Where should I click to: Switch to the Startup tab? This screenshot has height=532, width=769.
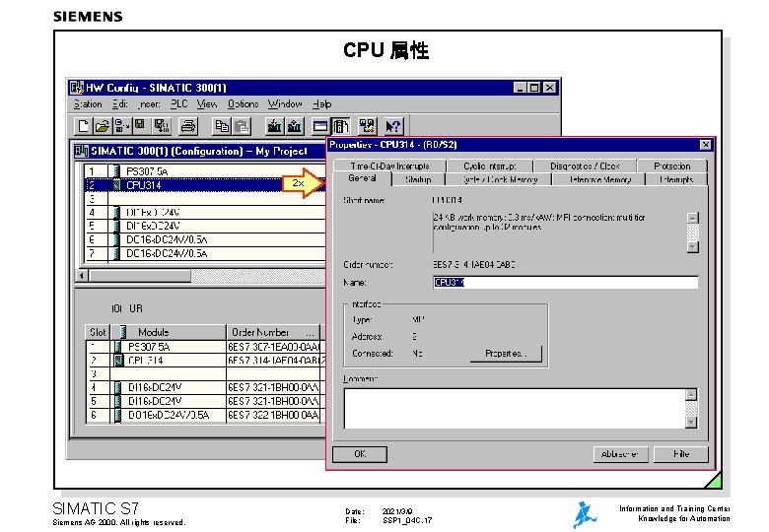(418, 179)
